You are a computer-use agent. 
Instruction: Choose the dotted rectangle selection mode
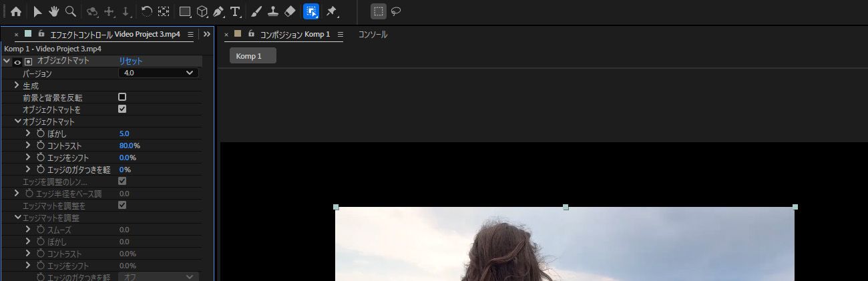(x=379, y=11)
